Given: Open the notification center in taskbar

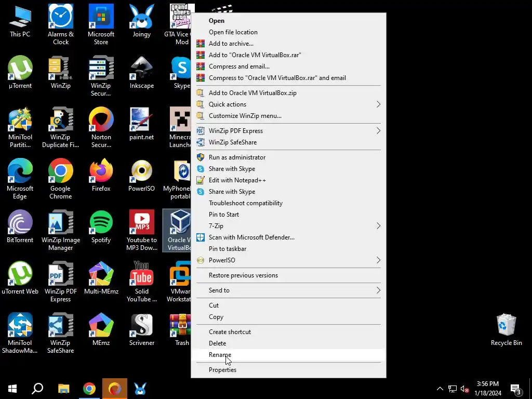Looking at the screenshot, I should pos(516,390).
